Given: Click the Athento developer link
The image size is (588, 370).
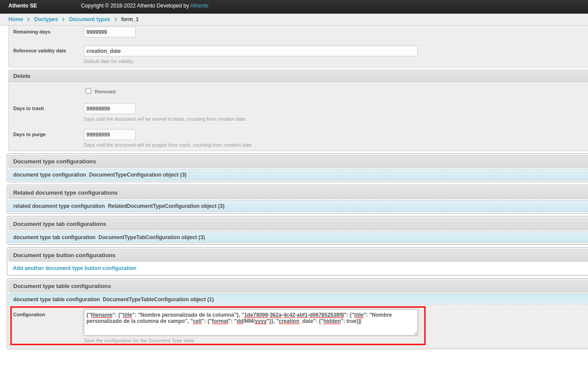Looking at the screenshot, I should [199, 6].
